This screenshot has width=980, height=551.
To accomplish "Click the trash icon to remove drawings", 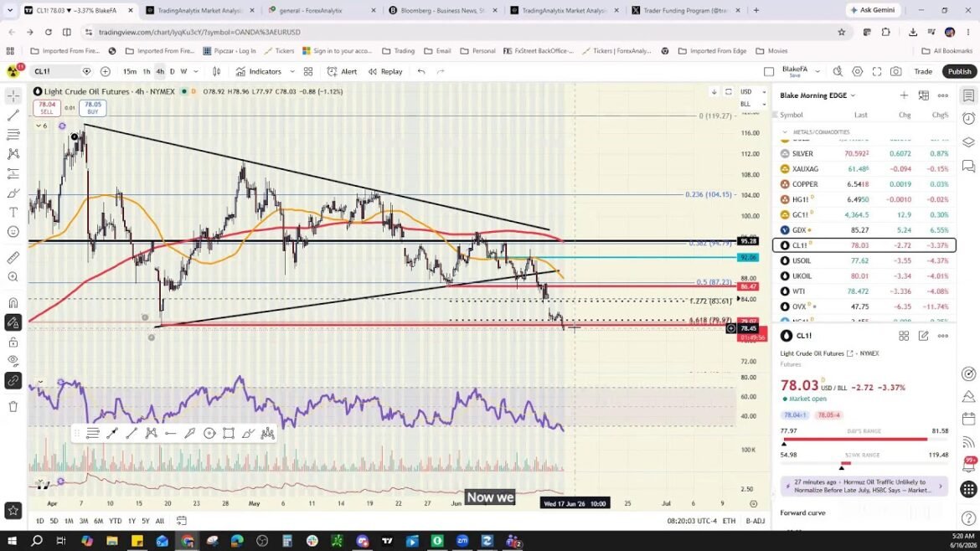I will 13,407.
